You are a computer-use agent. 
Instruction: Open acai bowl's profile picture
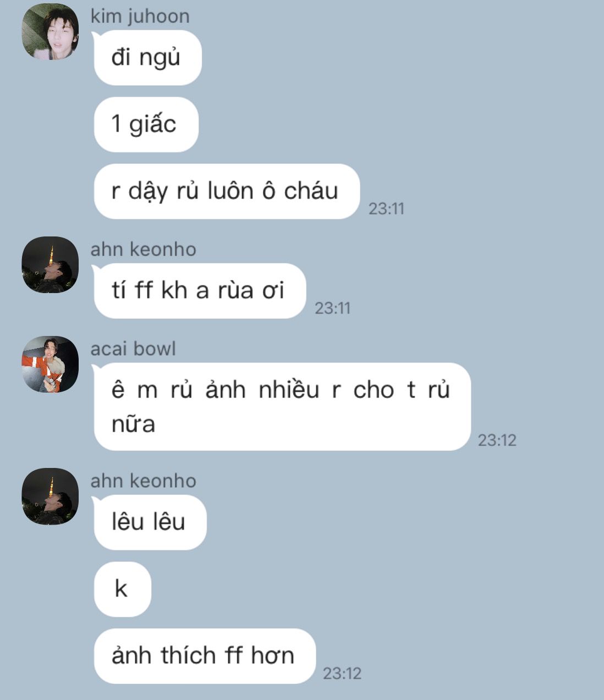pos(50,364)
